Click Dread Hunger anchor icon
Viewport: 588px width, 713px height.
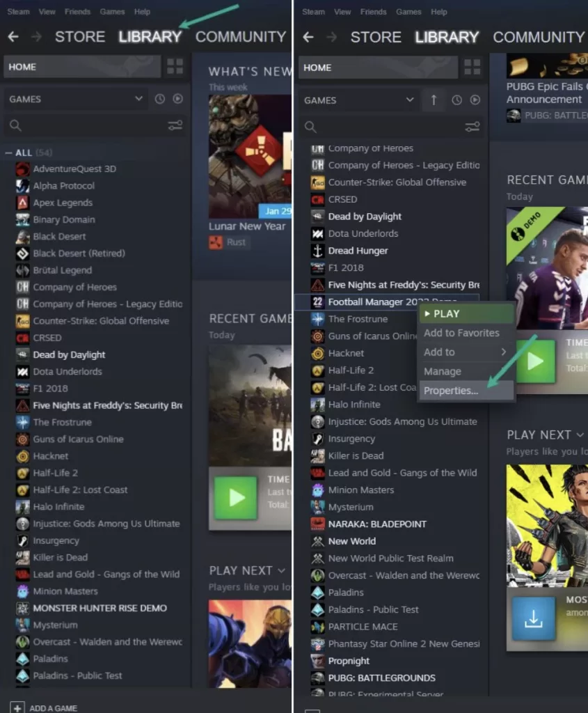pyautogui.click(x=317, y=251)
